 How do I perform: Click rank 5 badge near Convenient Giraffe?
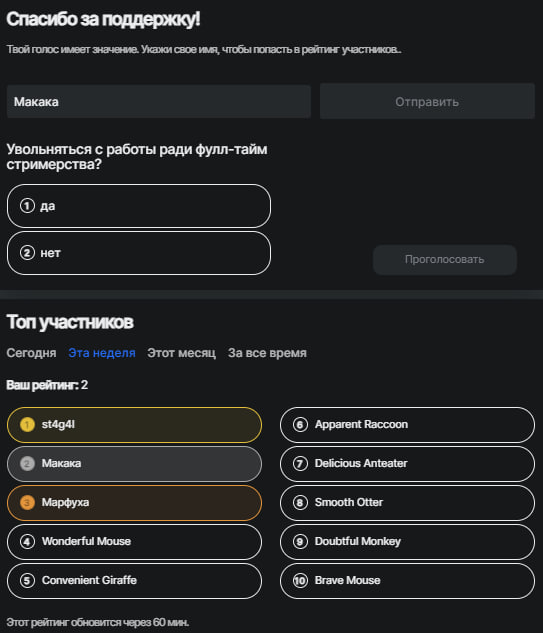coord(27,581)
